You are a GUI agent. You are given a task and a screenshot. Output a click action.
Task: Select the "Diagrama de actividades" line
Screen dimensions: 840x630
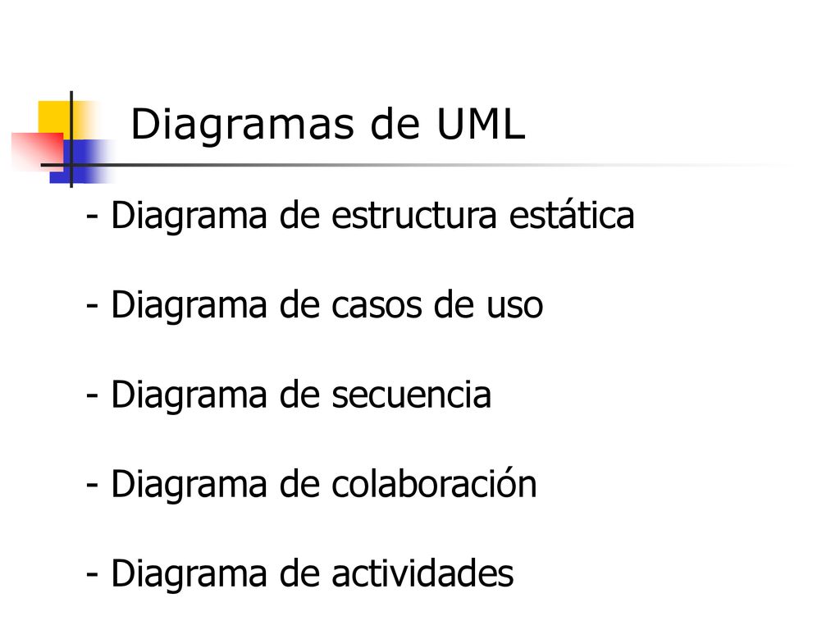point(299,573)
